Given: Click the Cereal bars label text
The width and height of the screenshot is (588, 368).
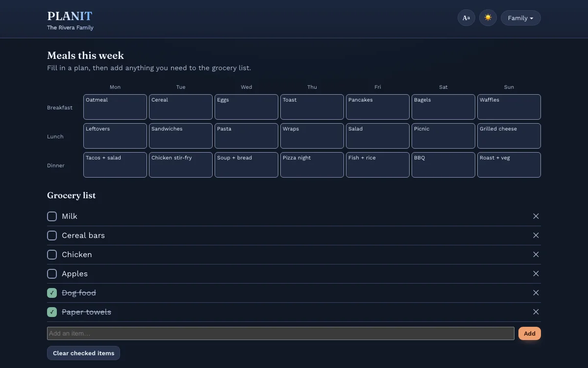Looking at the screenshot, I should point(83,236).
